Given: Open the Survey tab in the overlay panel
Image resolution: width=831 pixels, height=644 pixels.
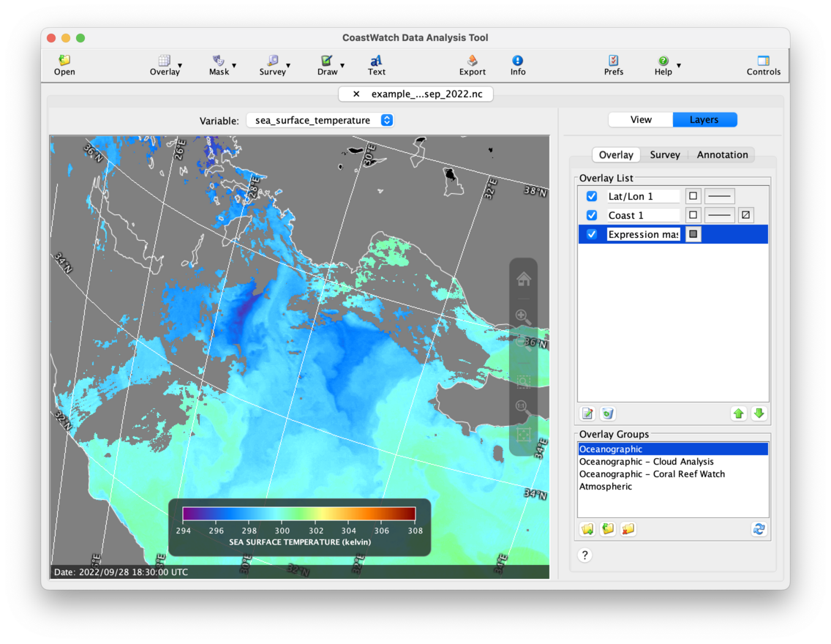Looking at the screenshot, I should tap(665, 154).
